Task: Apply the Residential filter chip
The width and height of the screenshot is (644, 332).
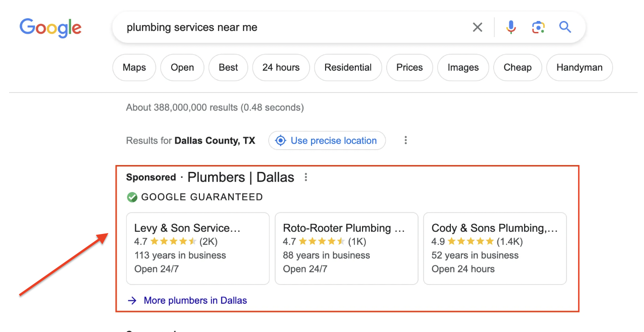Action: pos(348,67)
